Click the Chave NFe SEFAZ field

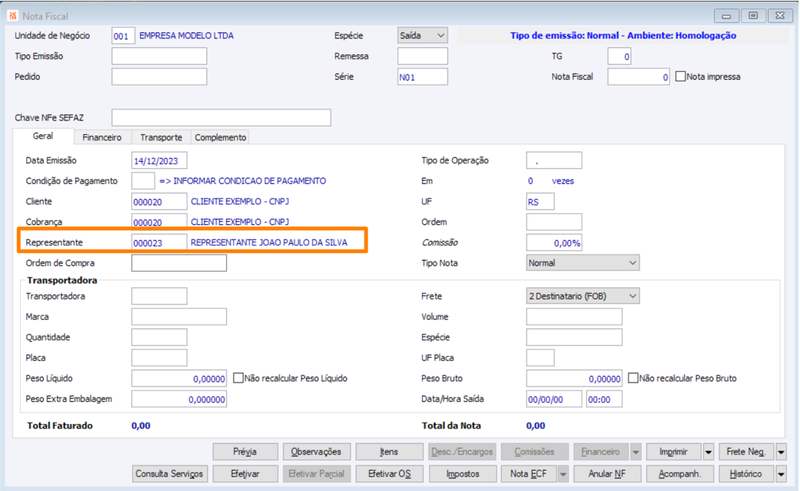[x=221, y=117]
